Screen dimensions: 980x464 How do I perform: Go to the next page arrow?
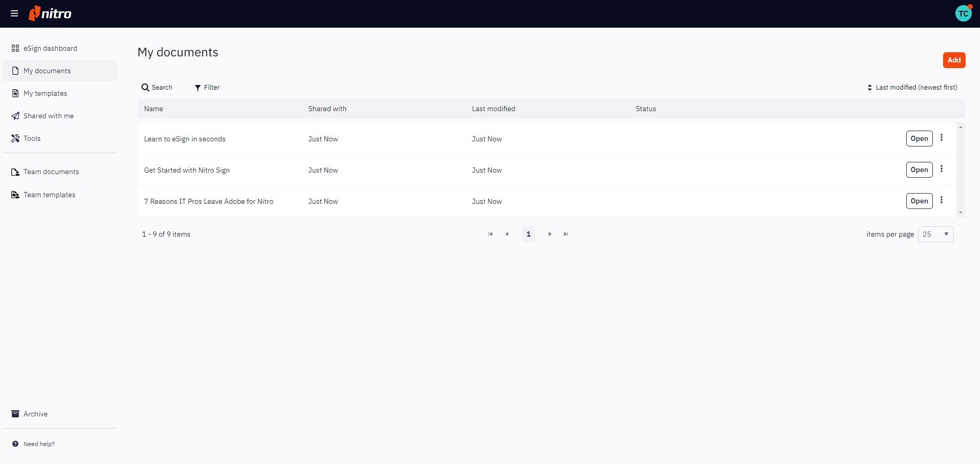[x=549, y=234]
